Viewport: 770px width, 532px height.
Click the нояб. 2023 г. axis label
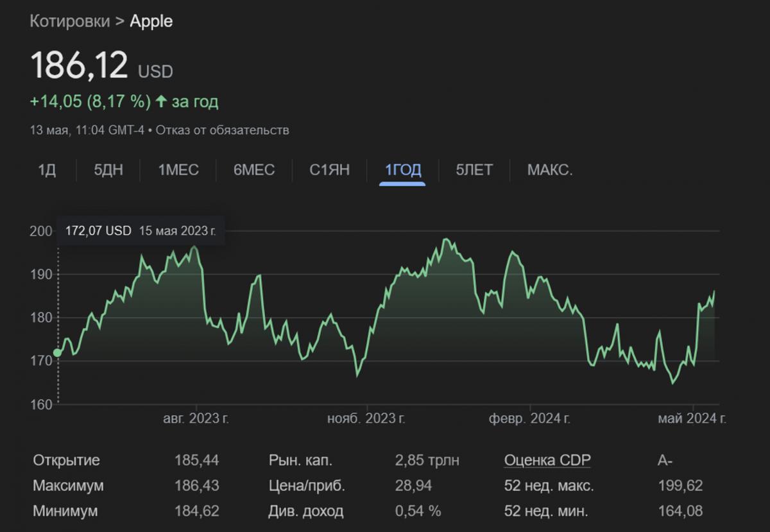click(x=366, y=419)
